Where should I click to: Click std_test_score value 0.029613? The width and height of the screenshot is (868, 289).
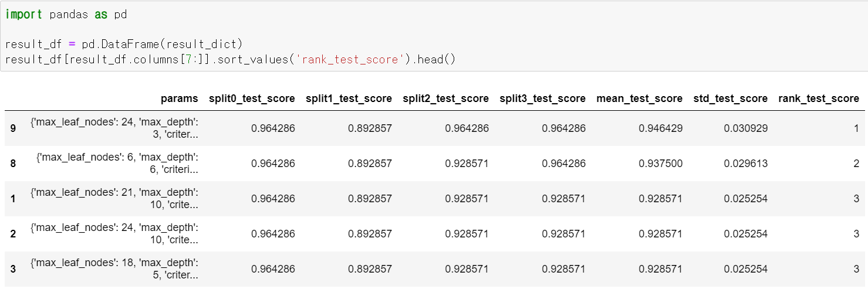pos(745,163)
